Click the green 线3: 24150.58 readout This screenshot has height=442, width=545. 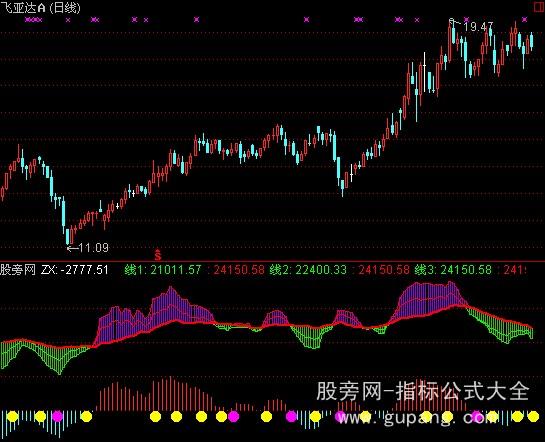click(x=453, y=270)
